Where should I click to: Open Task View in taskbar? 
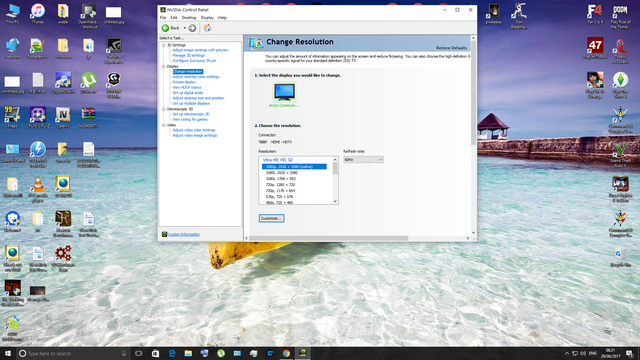coord(139,353)
